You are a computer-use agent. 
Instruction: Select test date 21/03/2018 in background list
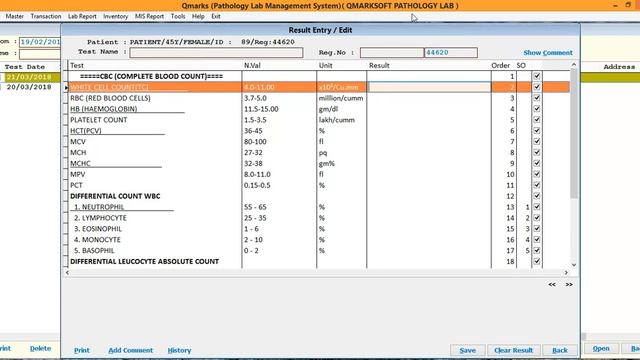pos(29,77)
